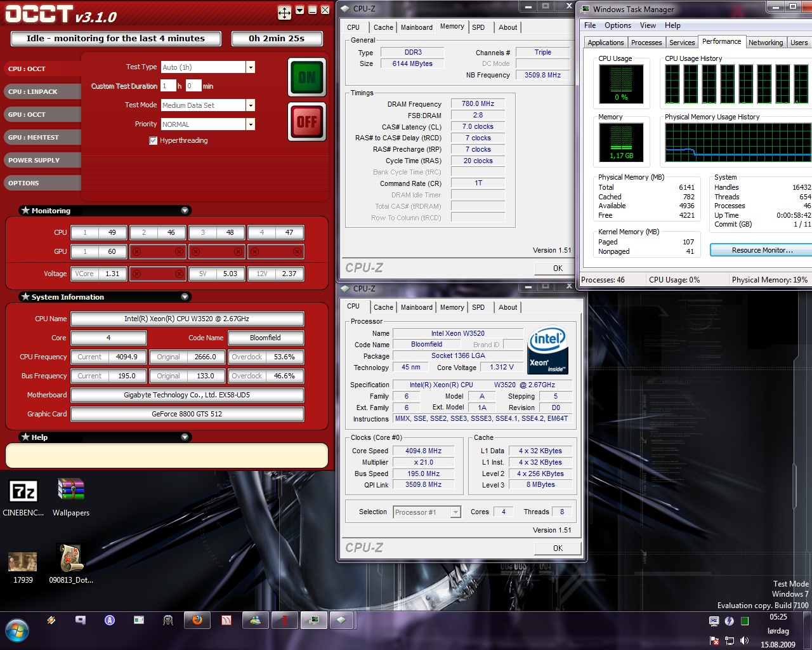This screenshot has width=812, height=650.
Task: Collapse the Help section arrow
Action: pos(185,437)
